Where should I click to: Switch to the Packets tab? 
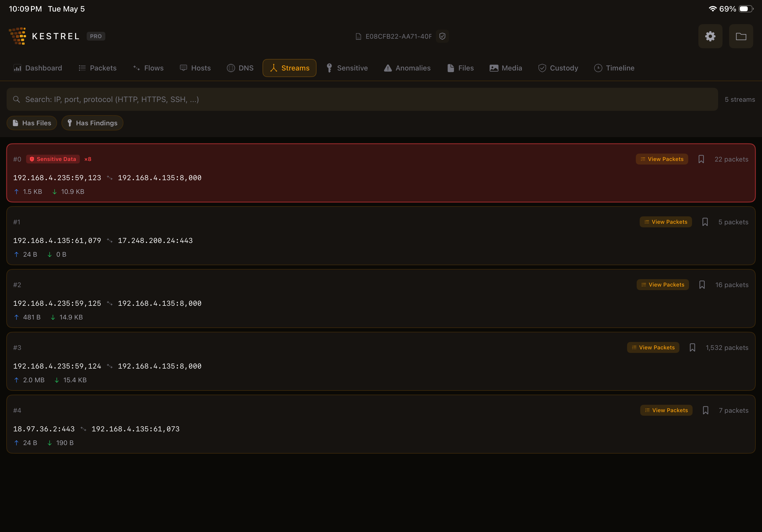click(x=98, y=68)
